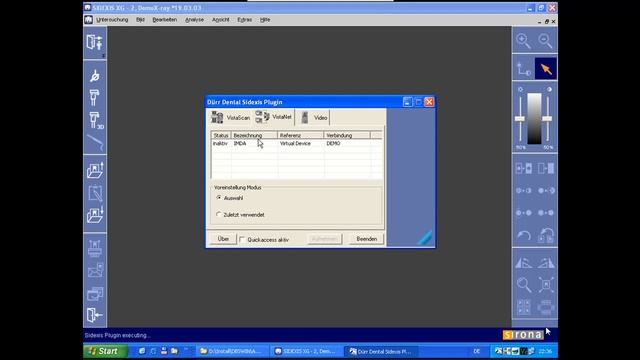Click the restore original image icon beside undo
The width and height of the screenshot is (640, 360).
(x=546, y=236)
